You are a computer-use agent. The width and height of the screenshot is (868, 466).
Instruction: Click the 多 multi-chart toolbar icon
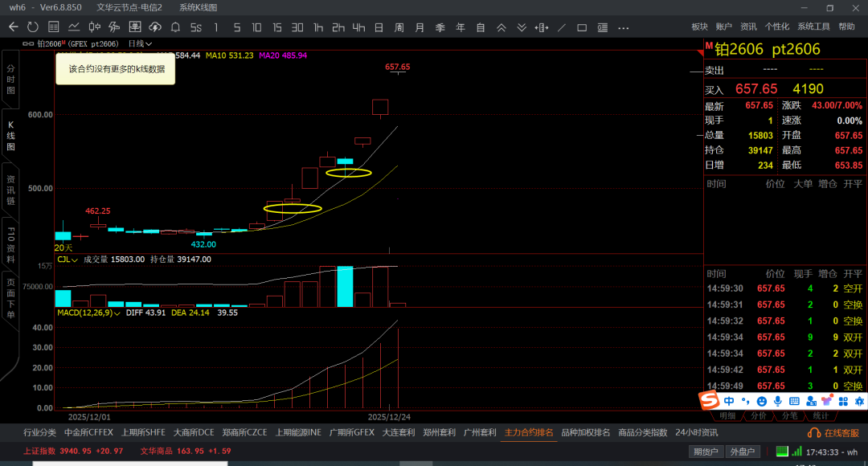115,27
